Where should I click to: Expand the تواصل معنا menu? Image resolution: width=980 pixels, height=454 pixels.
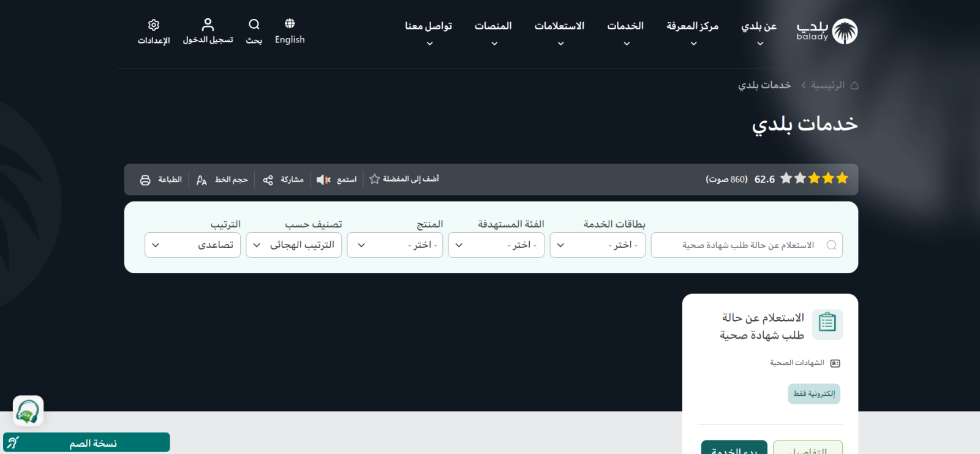(x=428, y=26)
